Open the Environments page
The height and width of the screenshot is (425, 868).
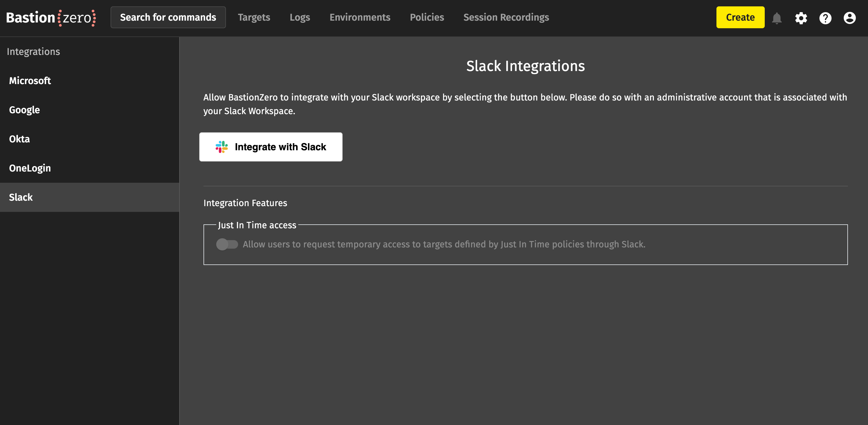click(x=360, y=18)
